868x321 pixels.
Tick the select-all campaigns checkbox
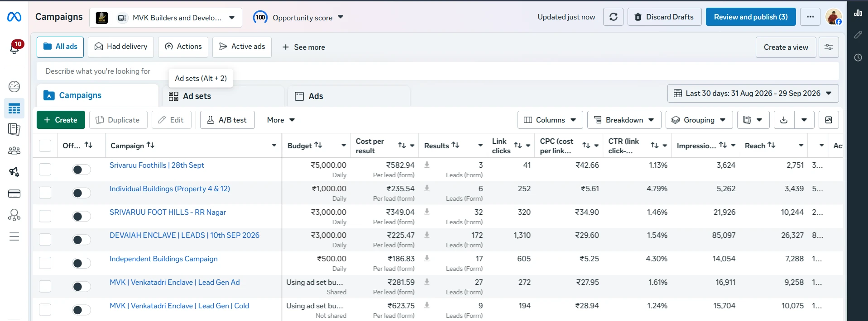(x=45, y=146)
